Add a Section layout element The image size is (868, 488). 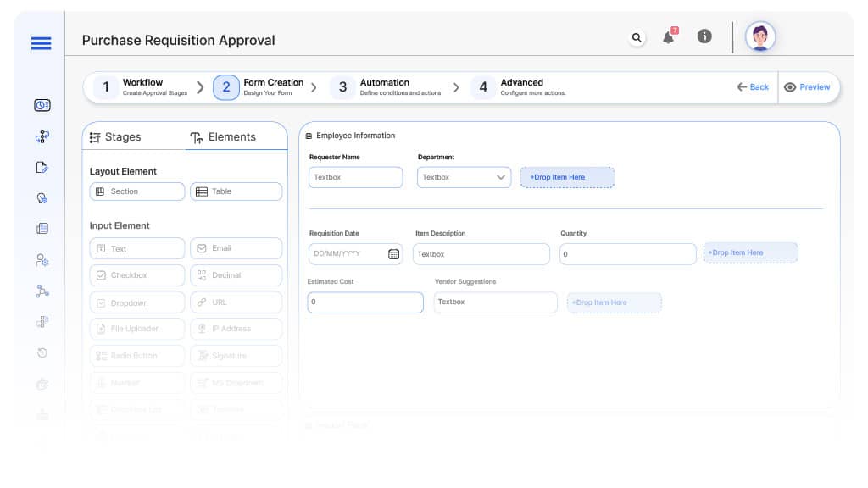point(136,191)
